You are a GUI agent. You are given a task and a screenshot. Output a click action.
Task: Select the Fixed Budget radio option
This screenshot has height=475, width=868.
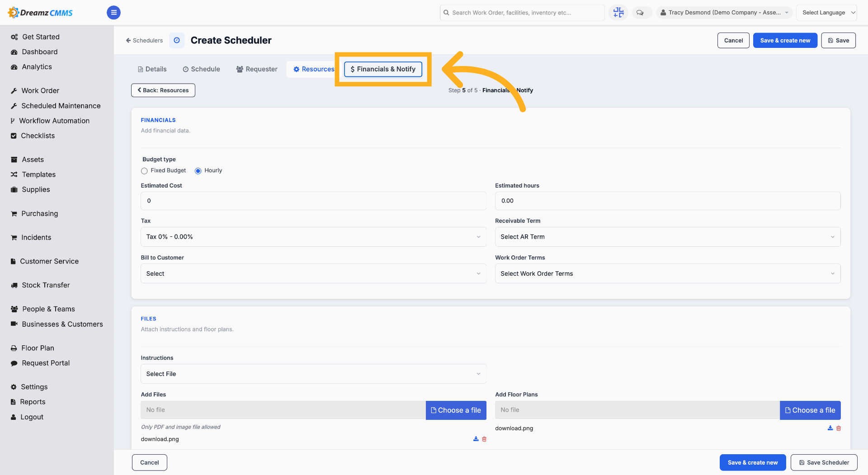point(144,171)
